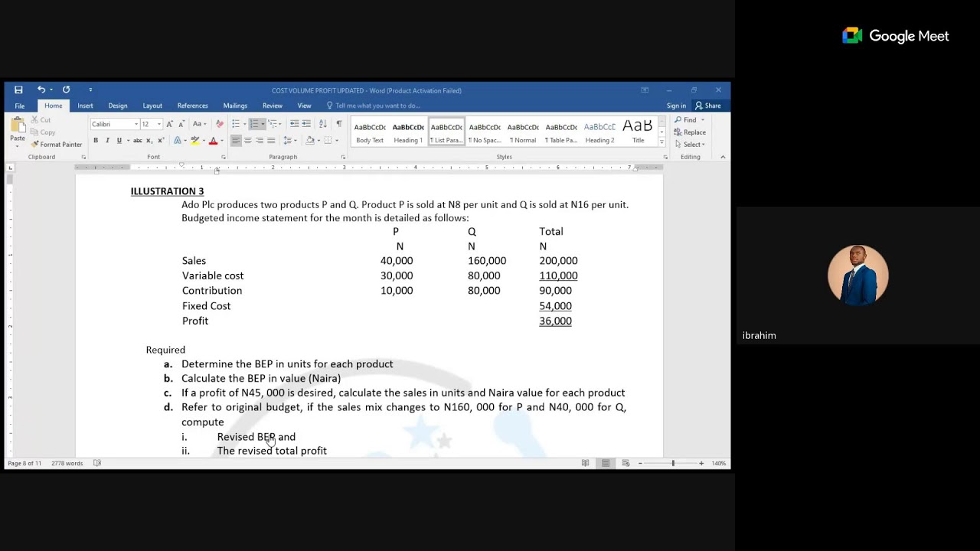Screen dimensions: 980x551
Task: Apply numbered list formatting
Action: [x=254, y=124]
